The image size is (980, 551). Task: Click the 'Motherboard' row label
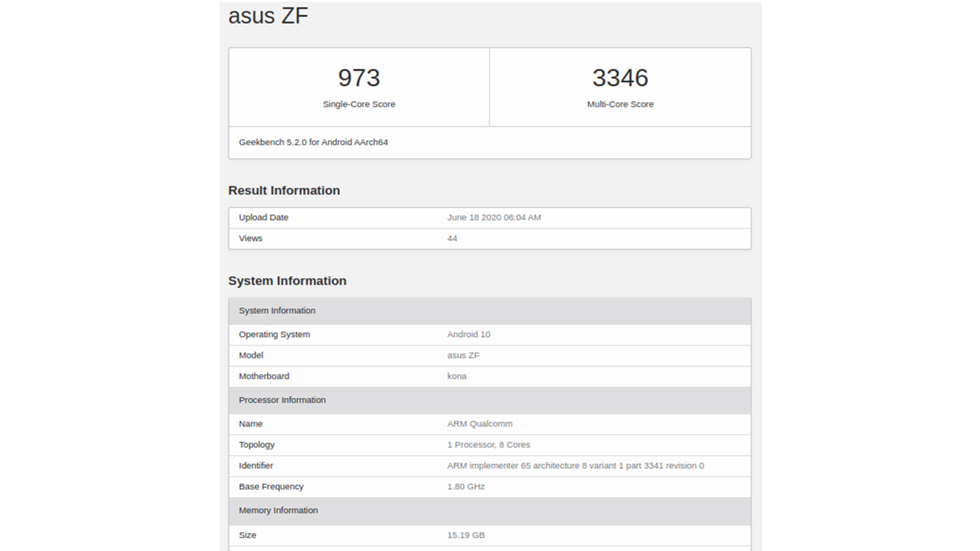[264, 376]
